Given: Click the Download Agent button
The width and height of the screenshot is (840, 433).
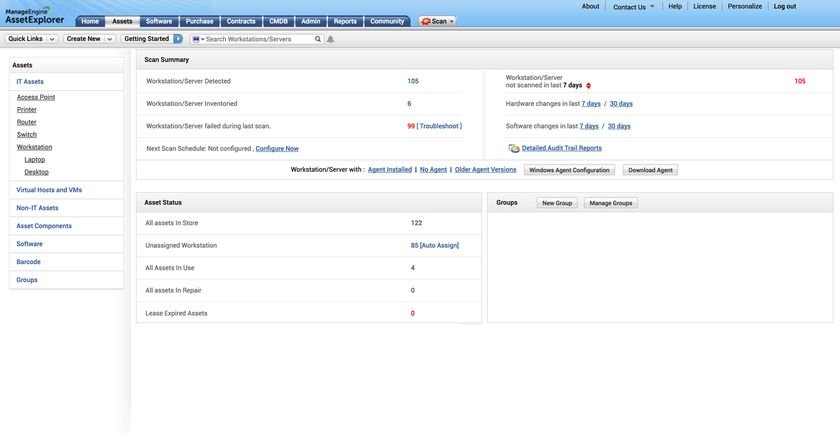Looking at the screenshot, I should pyautogui.click(x=650, y=170).
